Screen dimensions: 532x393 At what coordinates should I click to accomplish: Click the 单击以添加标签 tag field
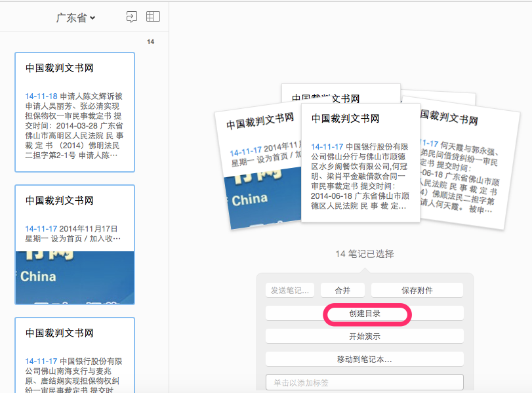pyautogui.click(x=365, y=383)
